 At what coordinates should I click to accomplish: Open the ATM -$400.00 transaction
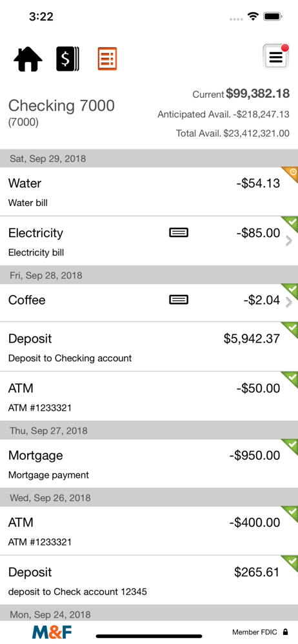(x=149, y=531)
